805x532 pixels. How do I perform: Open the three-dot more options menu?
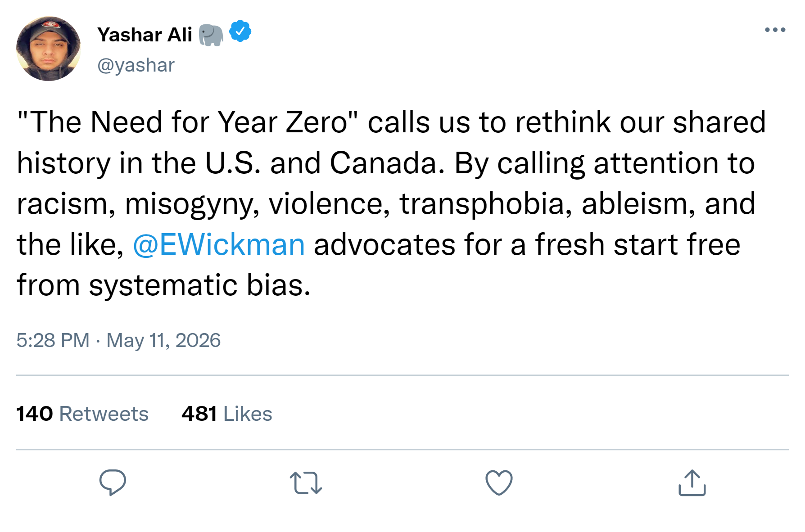point(775,30)
